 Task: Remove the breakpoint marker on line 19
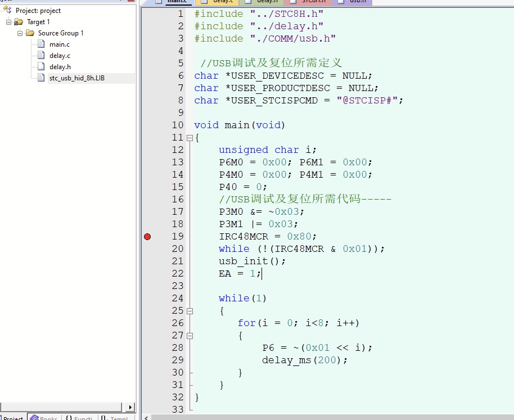coord(147,237)
